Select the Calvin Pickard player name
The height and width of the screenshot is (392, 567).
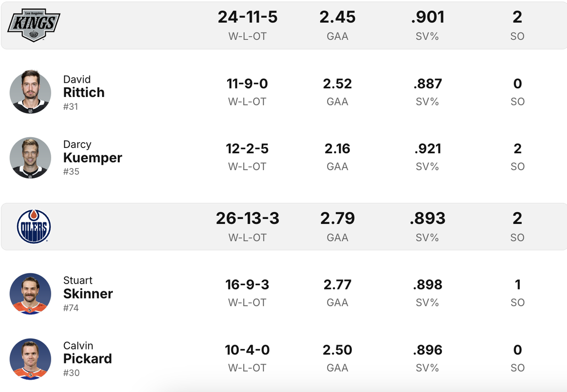point(87,353)
